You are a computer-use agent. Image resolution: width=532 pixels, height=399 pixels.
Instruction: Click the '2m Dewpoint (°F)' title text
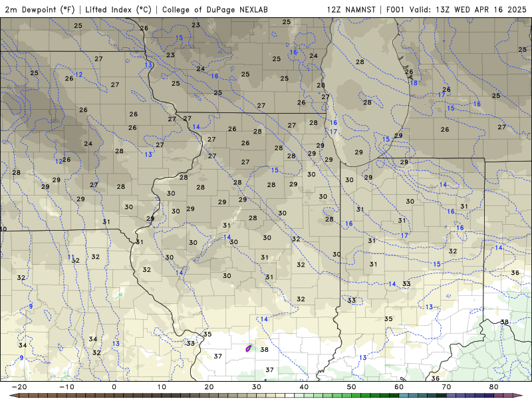click(40, 9)
